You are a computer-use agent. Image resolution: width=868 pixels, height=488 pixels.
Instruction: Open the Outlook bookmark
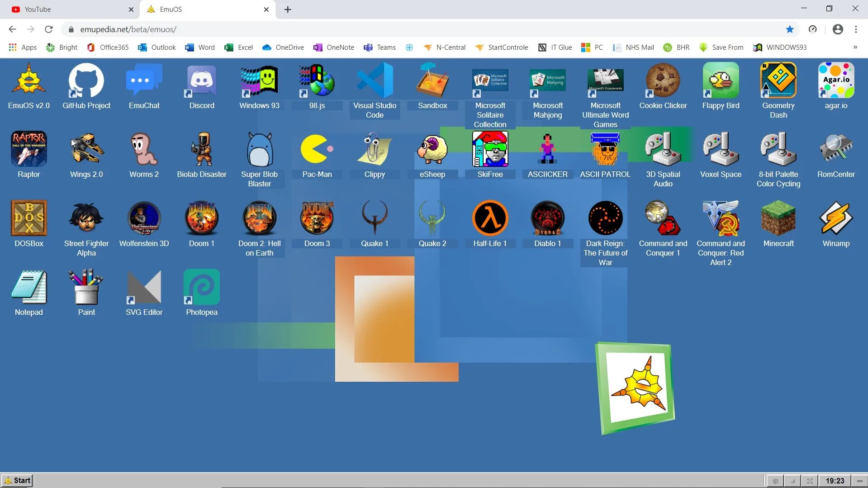coord(157,47)
